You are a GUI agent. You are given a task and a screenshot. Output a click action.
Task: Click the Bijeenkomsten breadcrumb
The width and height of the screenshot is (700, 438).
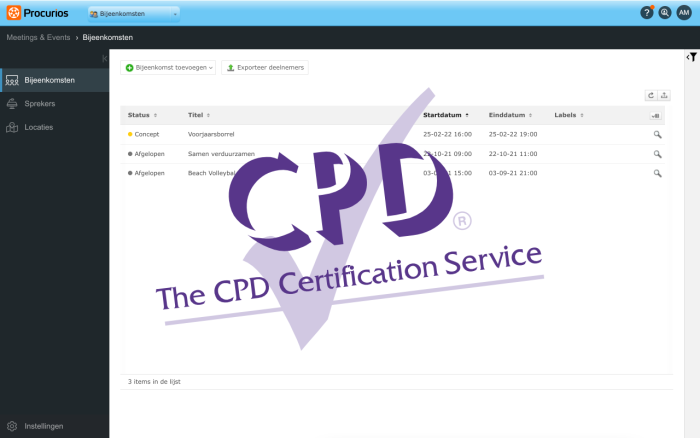[x=108, y=38]
